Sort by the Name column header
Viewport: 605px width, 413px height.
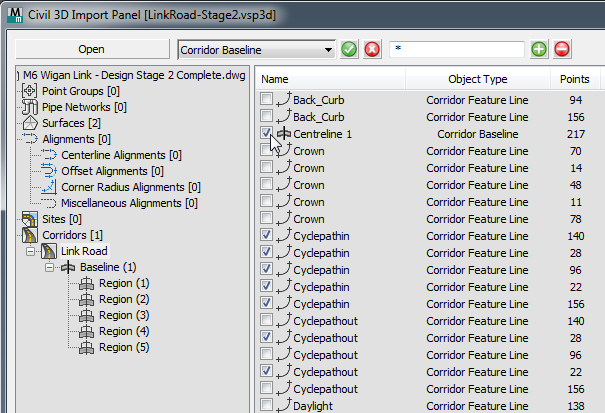[x=330, y=79]
